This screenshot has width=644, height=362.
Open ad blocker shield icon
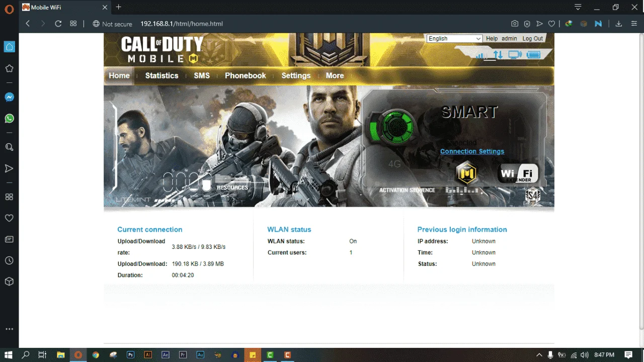point(527,24)
